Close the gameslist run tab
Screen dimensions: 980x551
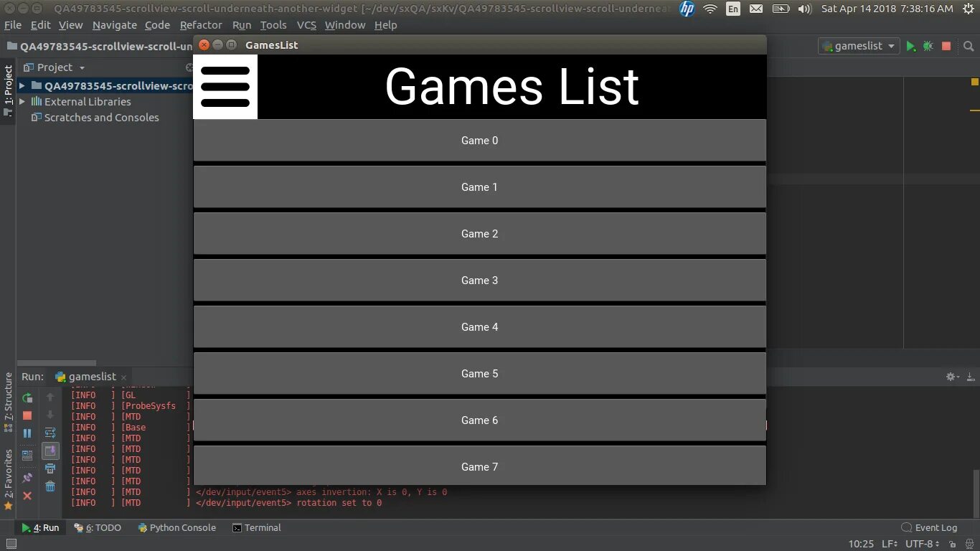(123, 377)
